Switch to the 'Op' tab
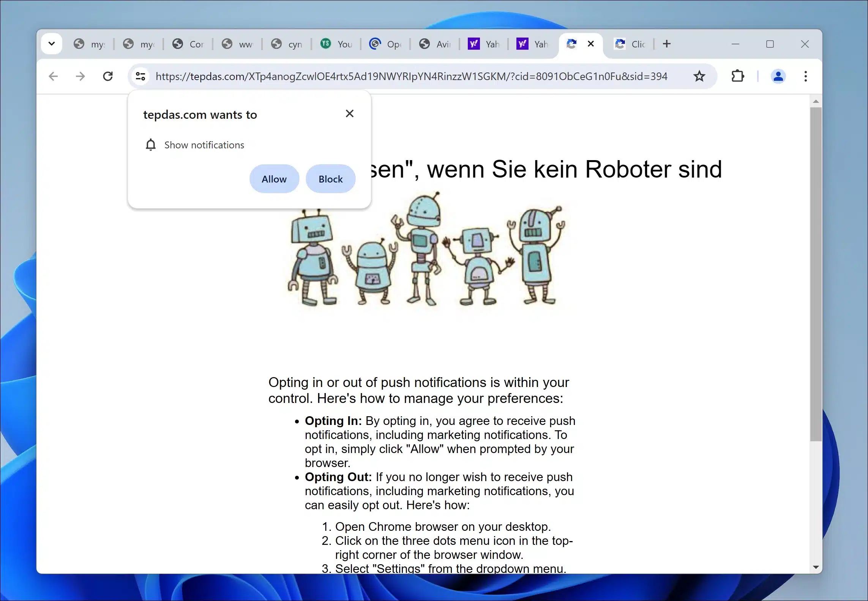 tap(385, 44)
